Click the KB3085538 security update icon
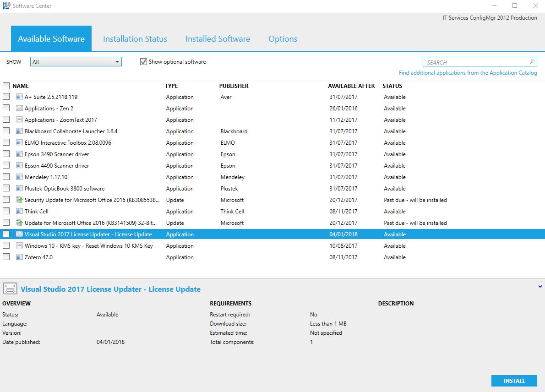Screen dimensions: 545x392 tap(19, 200)
